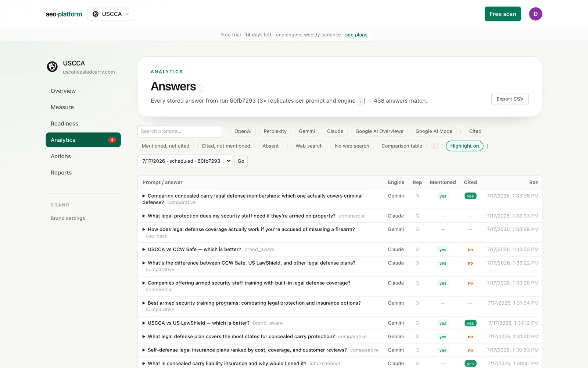Toggle the OpenAI engine filter
Viewport: 588px width, 368px height.
(243, 131)
